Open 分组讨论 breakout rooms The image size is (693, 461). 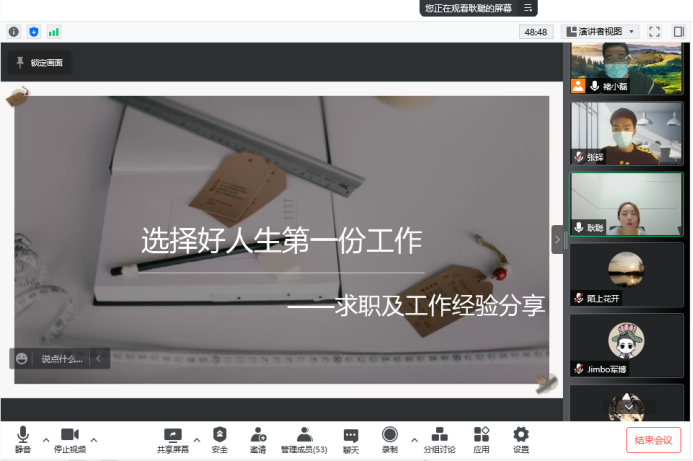(439, 439)
